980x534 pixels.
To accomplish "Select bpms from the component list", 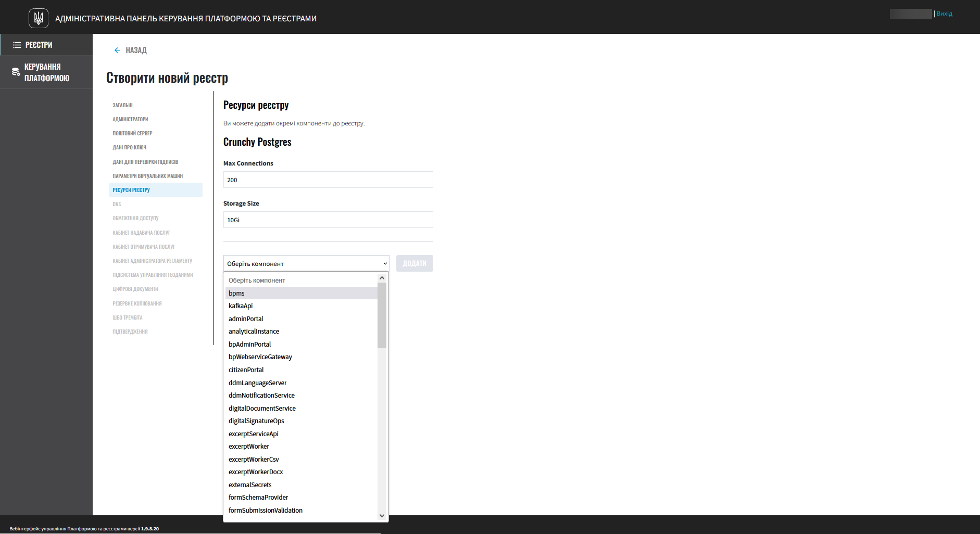I will coord(301,293).
